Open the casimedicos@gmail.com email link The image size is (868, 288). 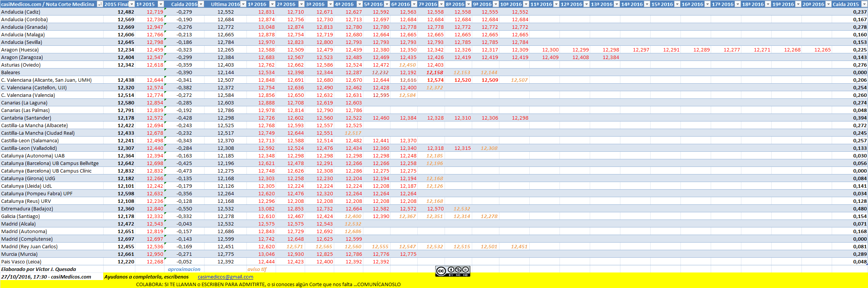(225, 277)
